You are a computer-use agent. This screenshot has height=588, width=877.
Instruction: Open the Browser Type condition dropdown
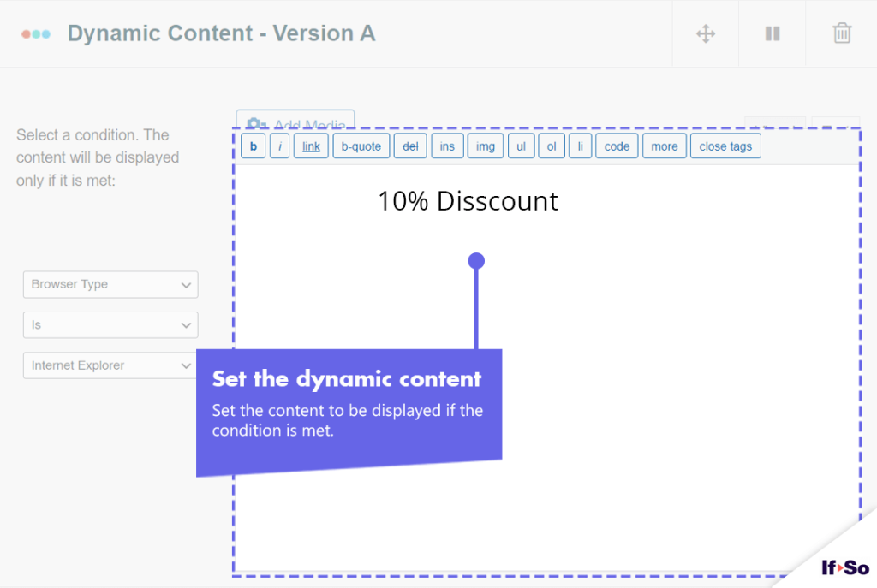[110, 284]
